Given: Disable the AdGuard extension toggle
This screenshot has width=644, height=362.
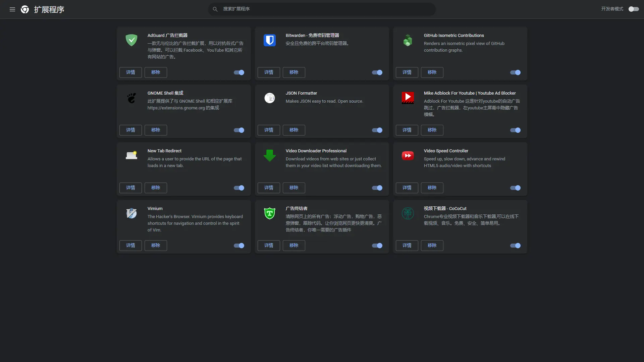Looking at the screenshot, I should point(239,72).
